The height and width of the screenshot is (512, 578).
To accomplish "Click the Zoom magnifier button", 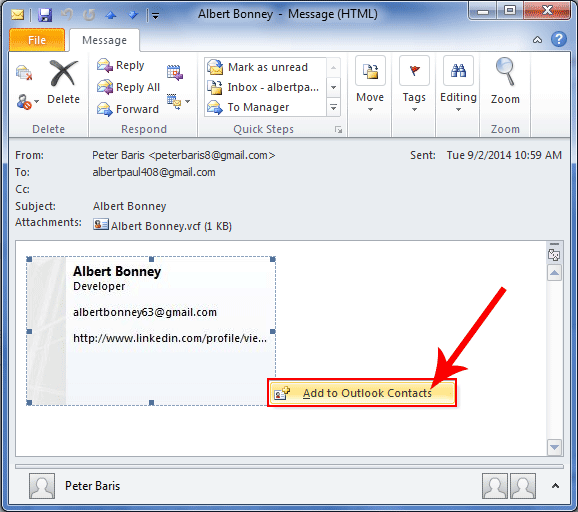I will [x=505, y=81].
